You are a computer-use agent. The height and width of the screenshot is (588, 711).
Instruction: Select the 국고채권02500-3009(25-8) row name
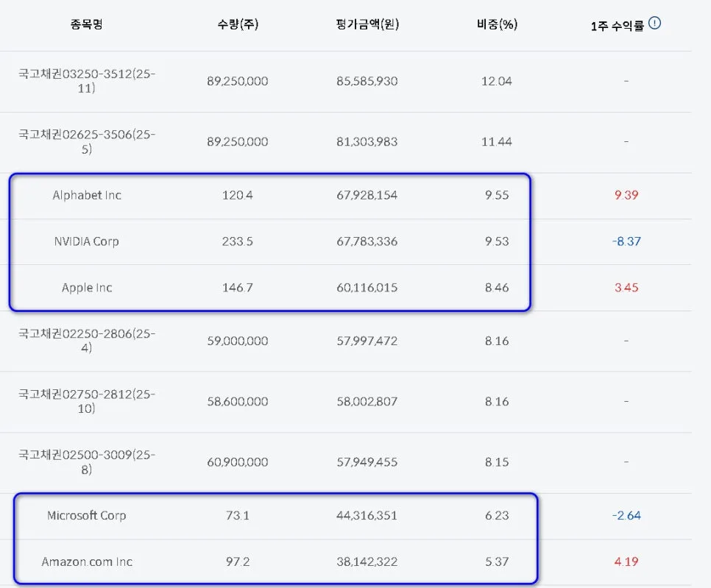pyautogui.click(x=87, y=462)
